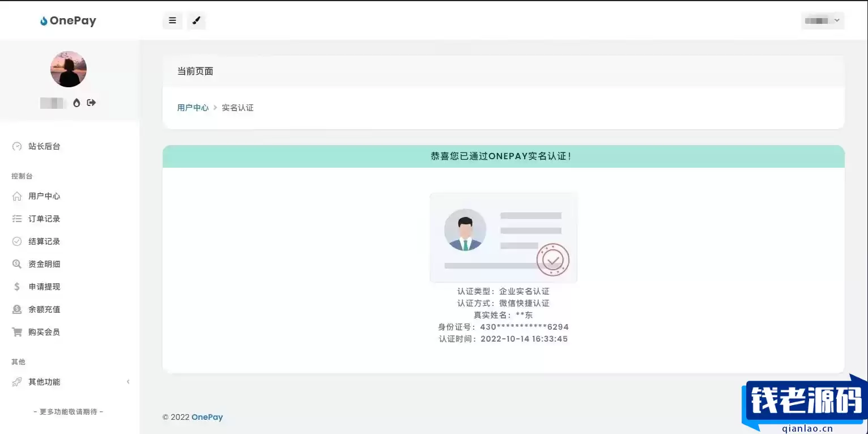Click the dashboard gauge icon beside 站长后台
Screen dimensions: 868x434
[17, 146]
